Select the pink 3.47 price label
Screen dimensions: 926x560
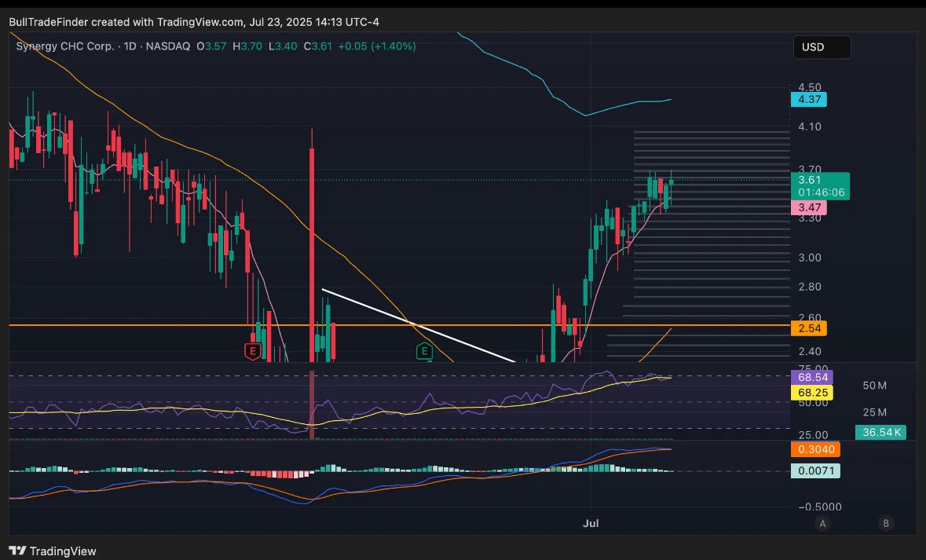tap(808, 207)
